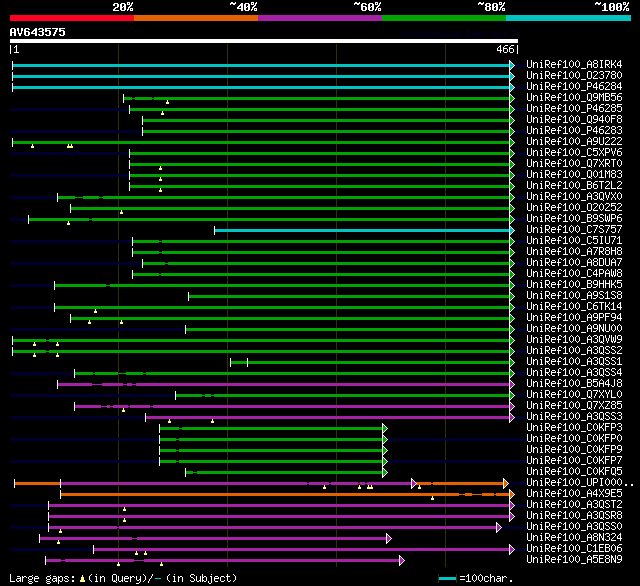This screenshot has width=640, height=586.
Task: Click the =100char. scale legend
Action: [476, 579]
